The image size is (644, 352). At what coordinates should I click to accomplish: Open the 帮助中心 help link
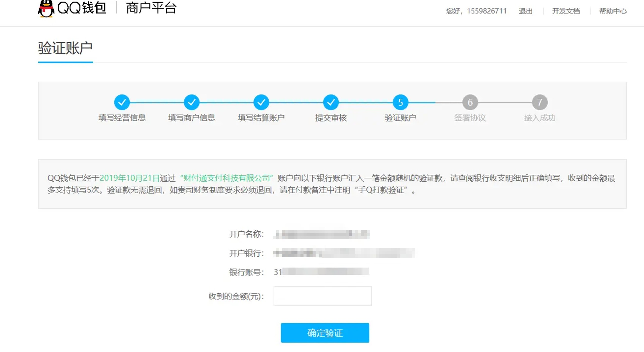pyautogui.click(x=613, y=11)
